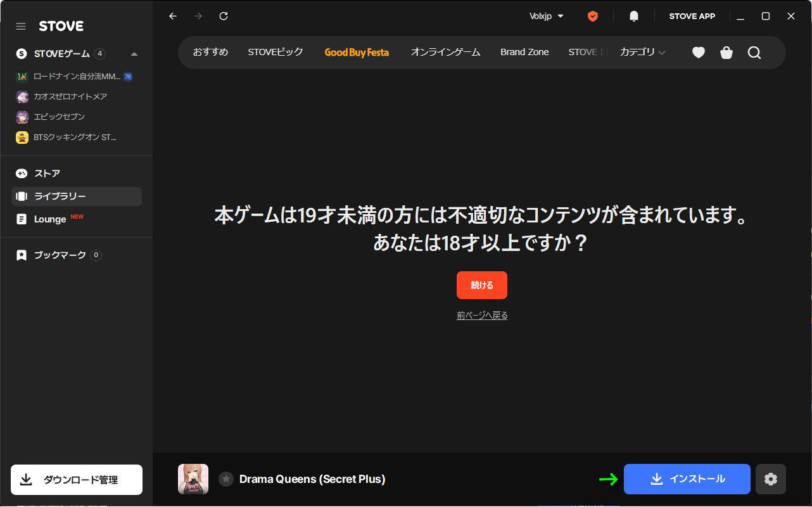The image size is (812, 507).
Task: Open the notifications bell
Action: pyautogui.click(x=633, y=16)
